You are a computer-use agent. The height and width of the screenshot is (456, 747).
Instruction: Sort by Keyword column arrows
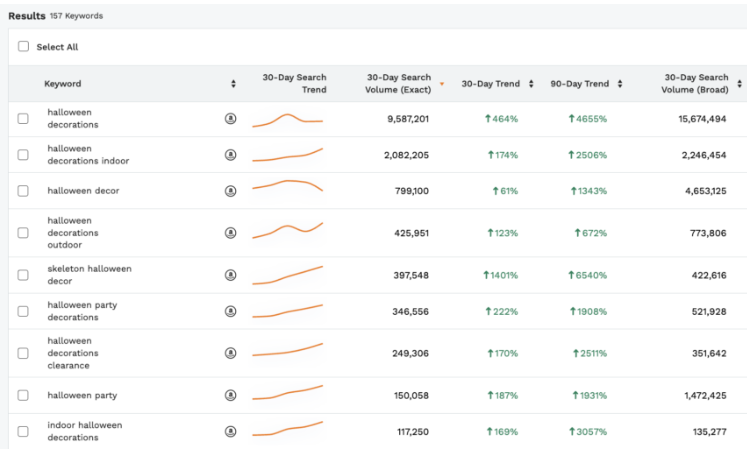click(x=233, y=84)
